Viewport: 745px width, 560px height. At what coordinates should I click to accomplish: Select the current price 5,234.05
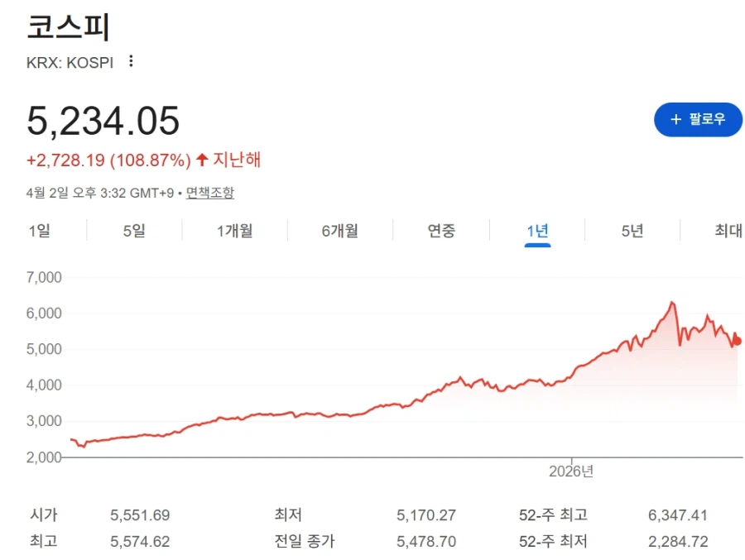click(102, 120)
